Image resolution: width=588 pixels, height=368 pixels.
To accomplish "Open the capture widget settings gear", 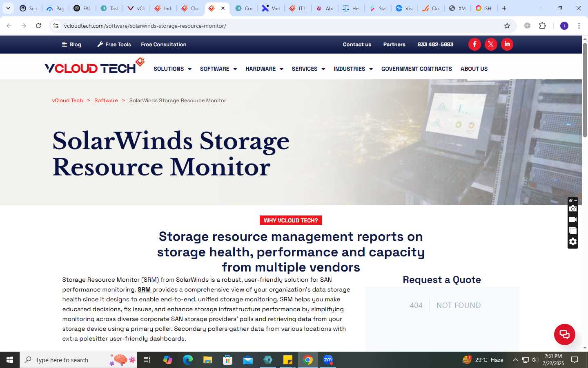I will [x=573, y=242].
